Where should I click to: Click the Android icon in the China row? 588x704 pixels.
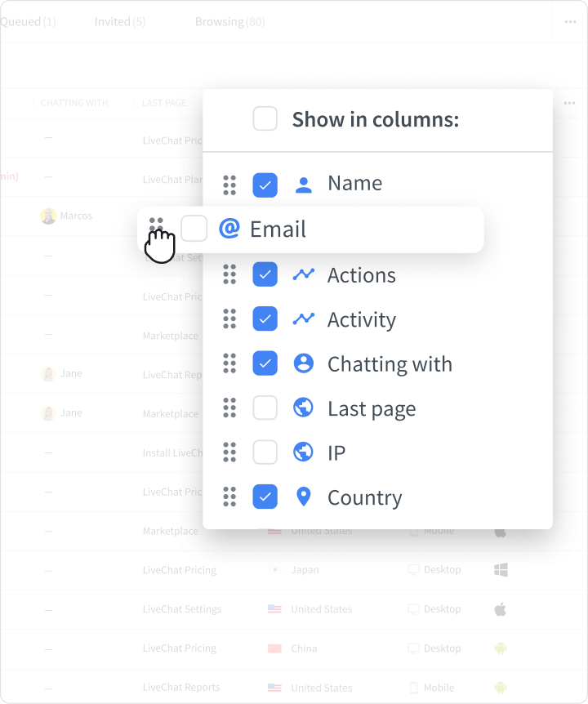[x=499, y=648]
